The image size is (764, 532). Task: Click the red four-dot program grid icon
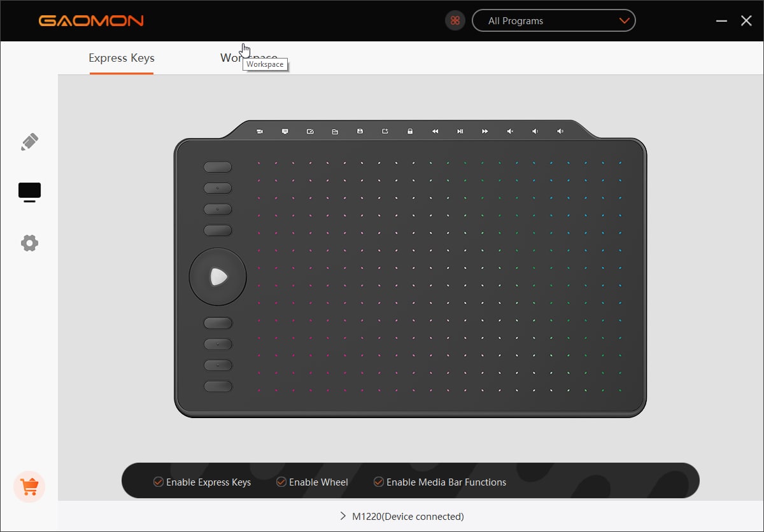point(455,20)
